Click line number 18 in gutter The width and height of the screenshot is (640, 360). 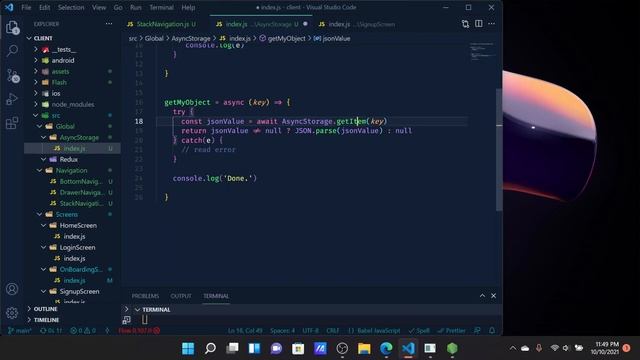pyautogui.click(x=139, y=121)
